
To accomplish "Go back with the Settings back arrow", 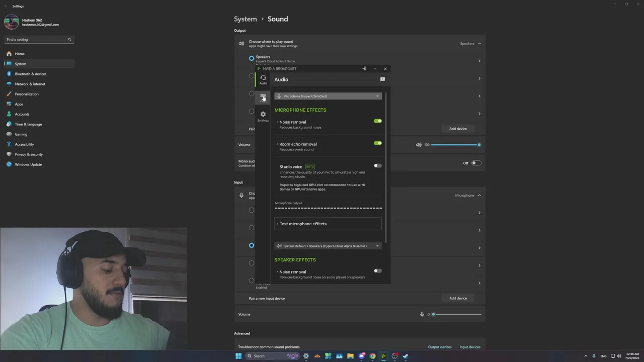I will pos(6,6).
